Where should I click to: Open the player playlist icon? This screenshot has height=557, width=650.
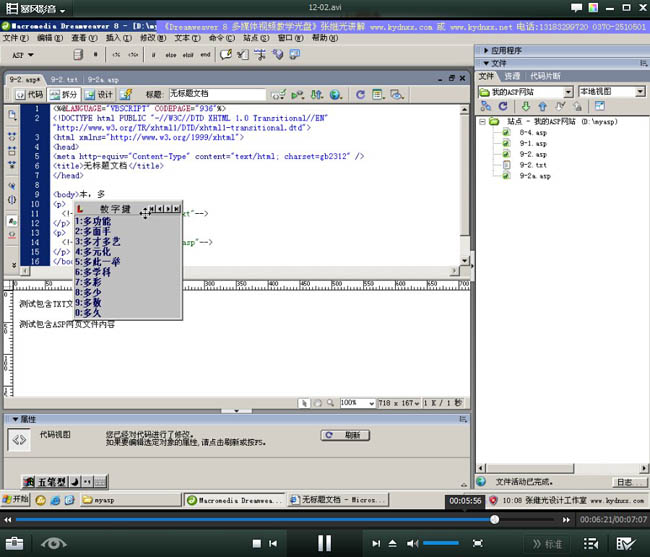tap(591, 543)
